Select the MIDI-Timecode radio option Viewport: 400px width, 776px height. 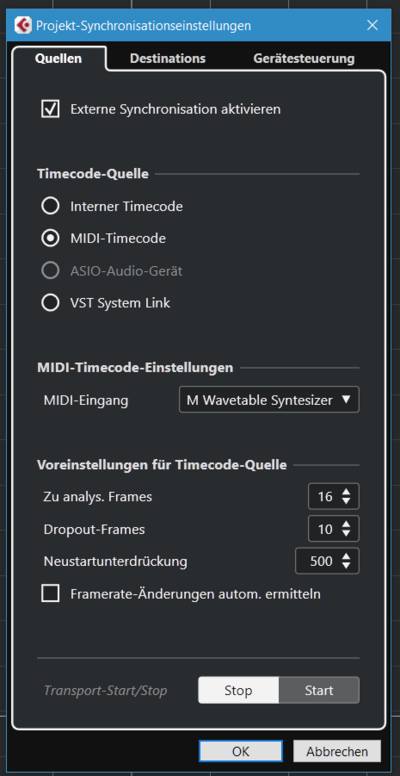(x=50, y=239)
